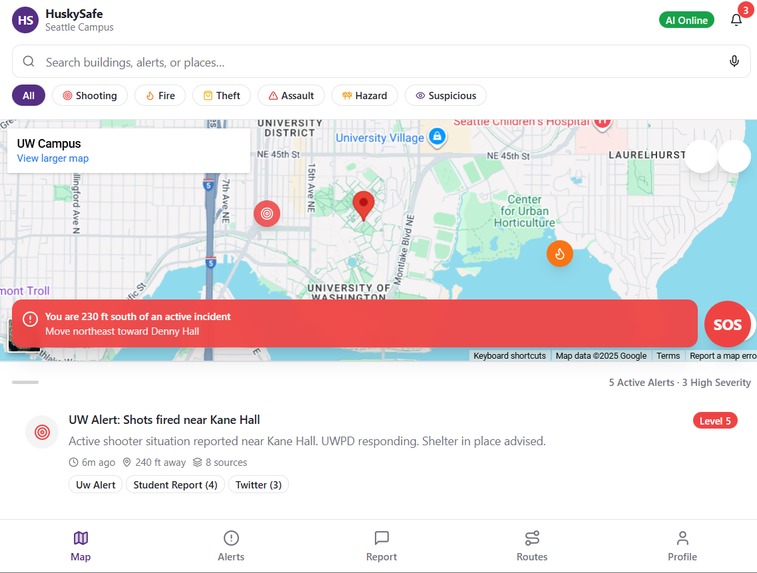Click the HS HuskySafe logo avatar
Image resolution: width=757 pixels, height=573 pixels.
(25, 20)
